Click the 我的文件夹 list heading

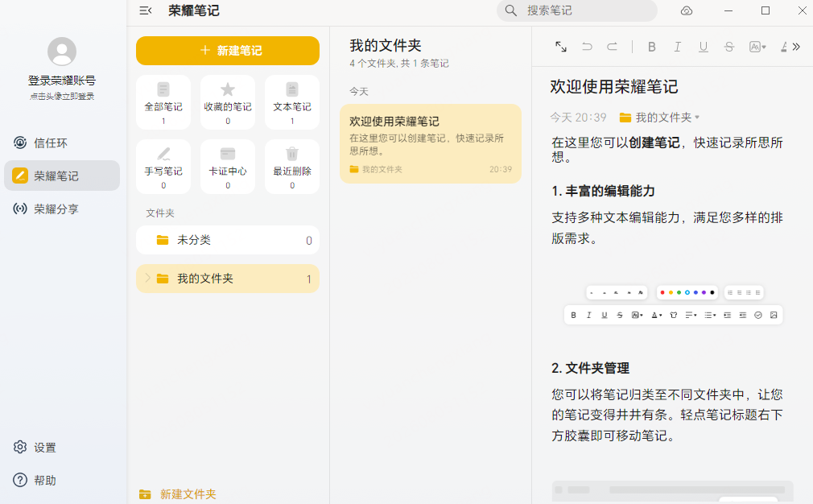point(386,46)
